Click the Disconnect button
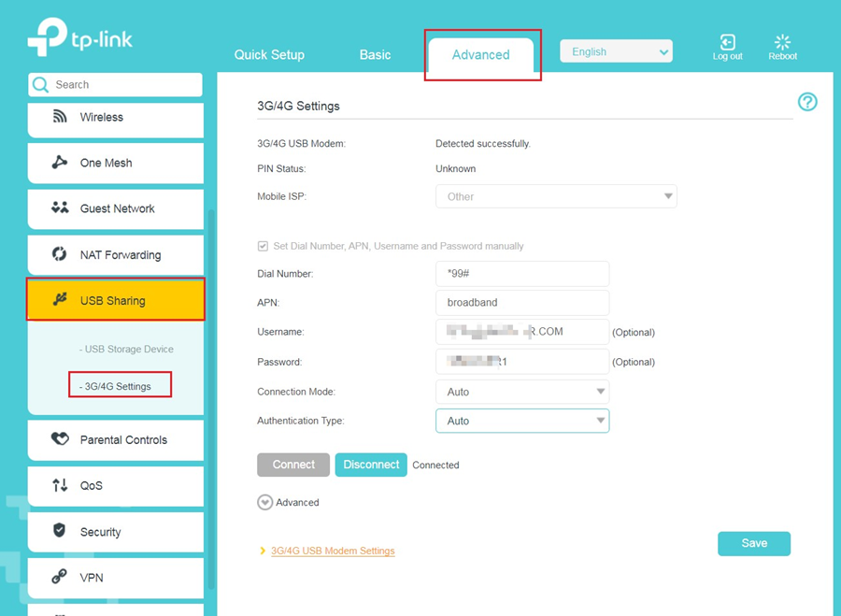The image size is (841, 616). coord(370,464)
